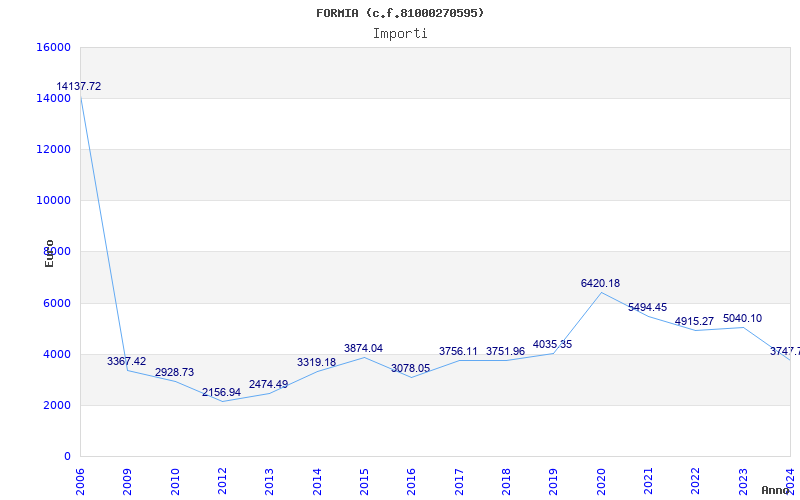Image resolution: width=800 pixels, height=500 pixels.
Task: Click the 2015 x-axis year label
Action: 364,482
